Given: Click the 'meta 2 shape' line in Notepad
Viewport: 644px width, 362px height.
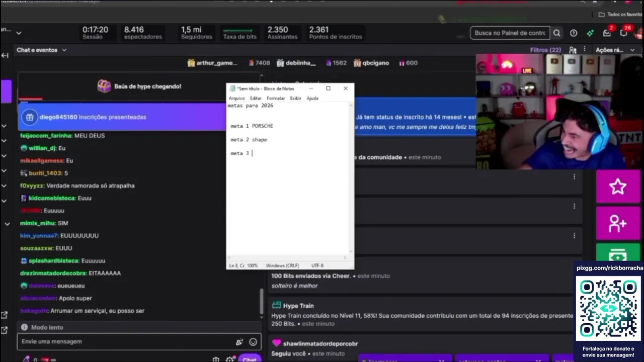Looking at the screenshot, I should [x=249, y=140].
